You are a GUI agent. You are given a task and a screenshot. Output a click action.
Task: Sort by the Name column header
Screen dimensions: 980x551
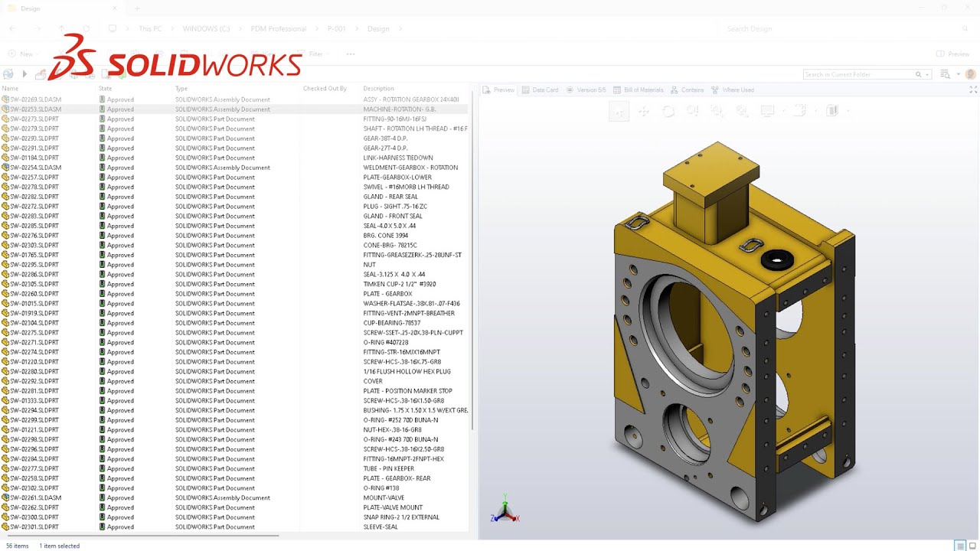click(10, 89)
